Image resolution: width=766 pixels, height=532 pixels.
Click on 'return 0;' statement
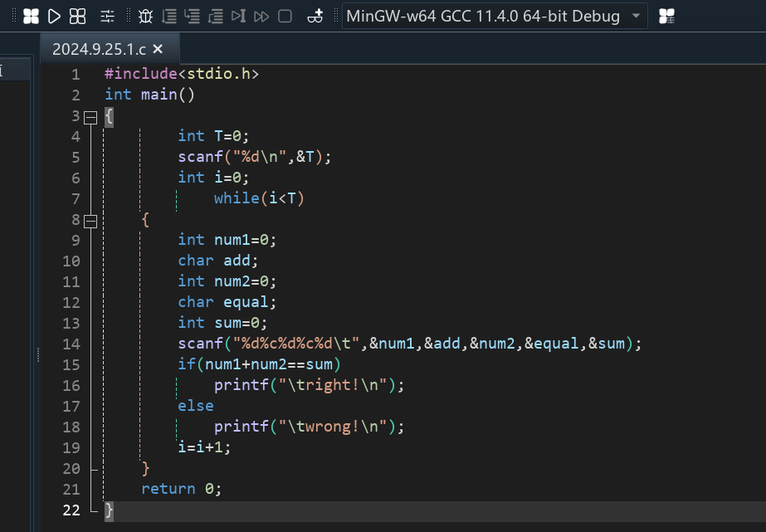[x=181, y=489]
